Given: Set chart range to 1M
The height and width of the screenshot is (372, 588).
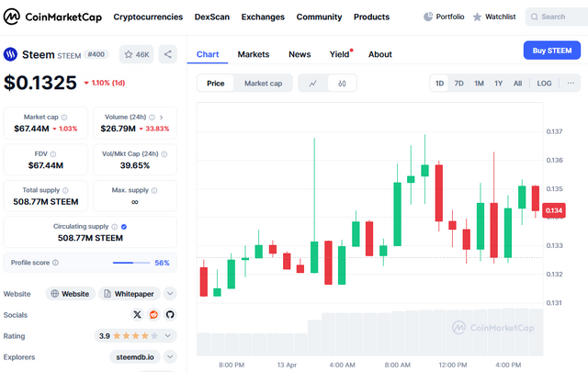Looking at the screenshot, I should tap(479, 84).
